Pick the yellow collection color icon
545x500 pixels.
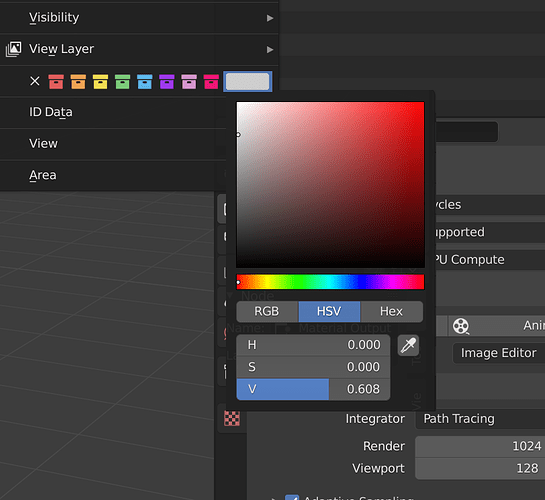tap(100, 82)
